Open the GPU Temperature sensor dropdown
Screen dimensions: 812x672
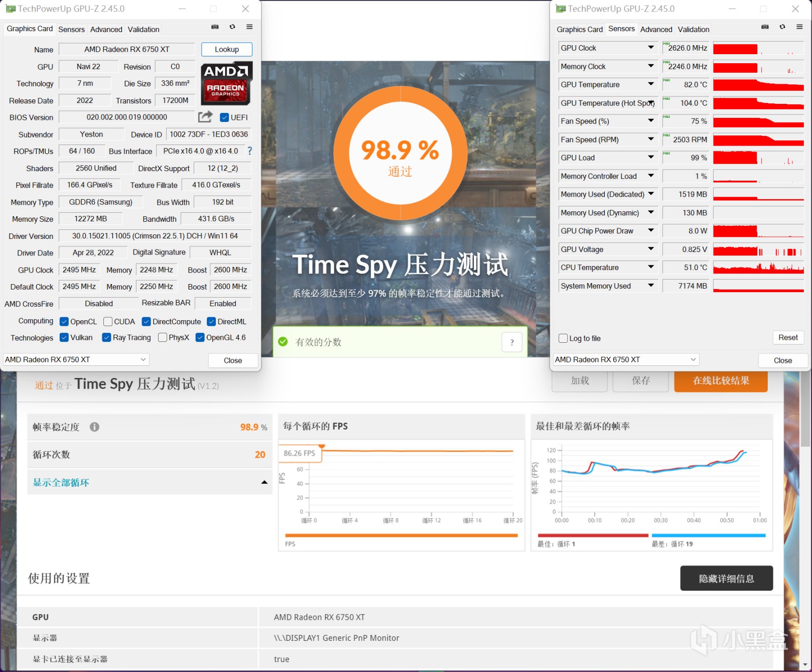point(651,84)
